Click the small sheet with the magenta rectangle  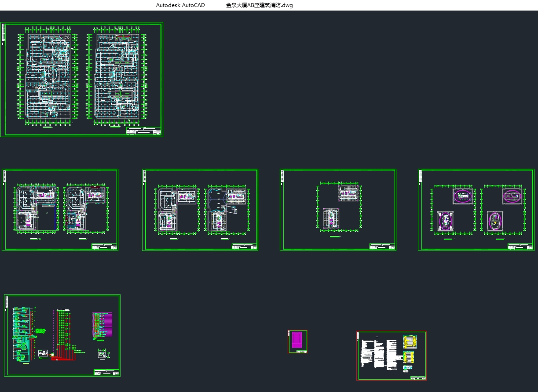coord(297,341)
